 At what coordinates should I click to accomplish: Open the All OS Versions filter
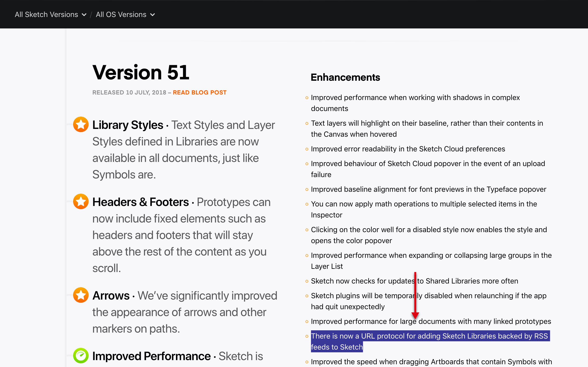coord(121,14)
